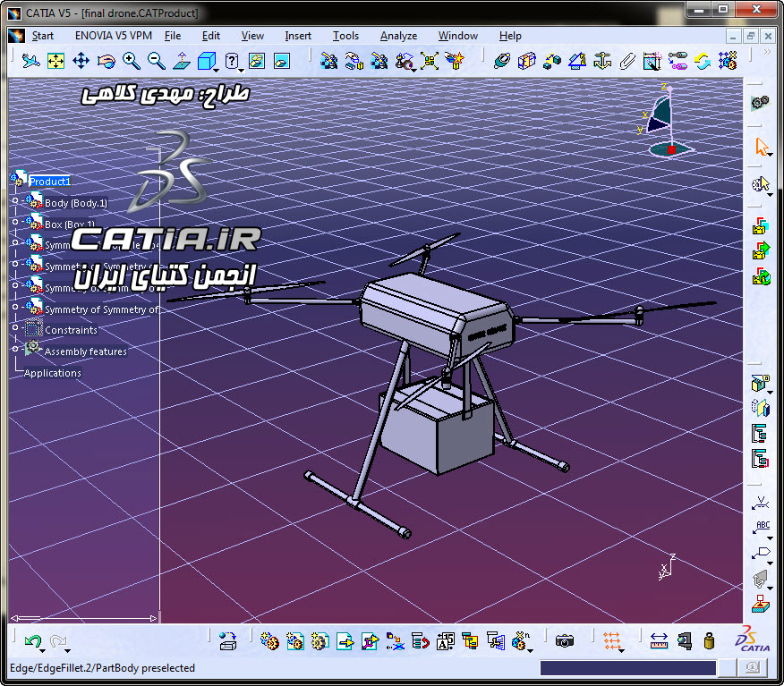
Task: Toggle Swap Visible Space icon
Action: (x=282, y=61)
